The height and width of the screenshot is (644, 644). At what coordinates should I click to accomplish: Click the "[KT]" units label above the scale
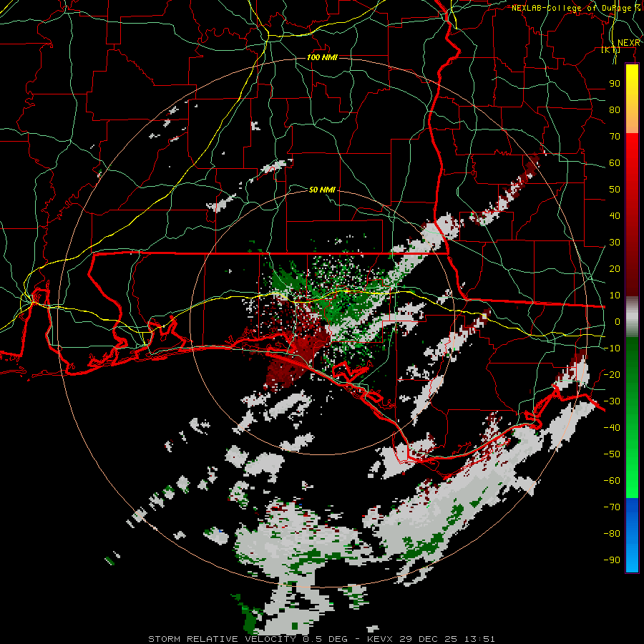[611, 49]
